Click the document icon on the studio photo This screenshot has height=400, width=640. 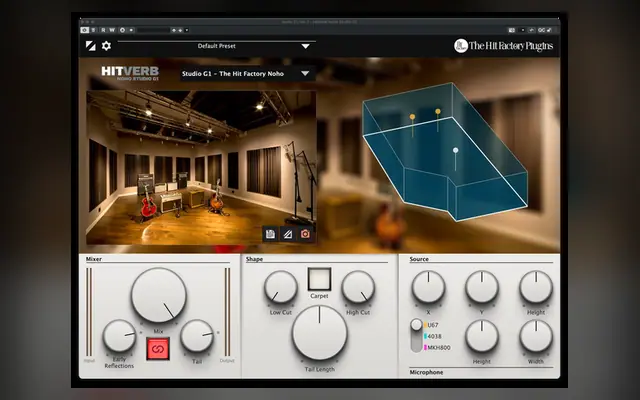coord(270,234)
